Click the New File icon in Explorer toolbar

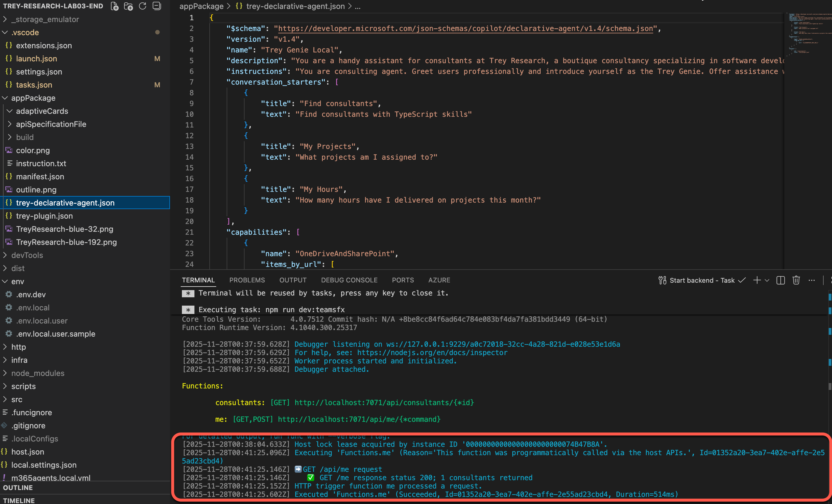(115, 6)
